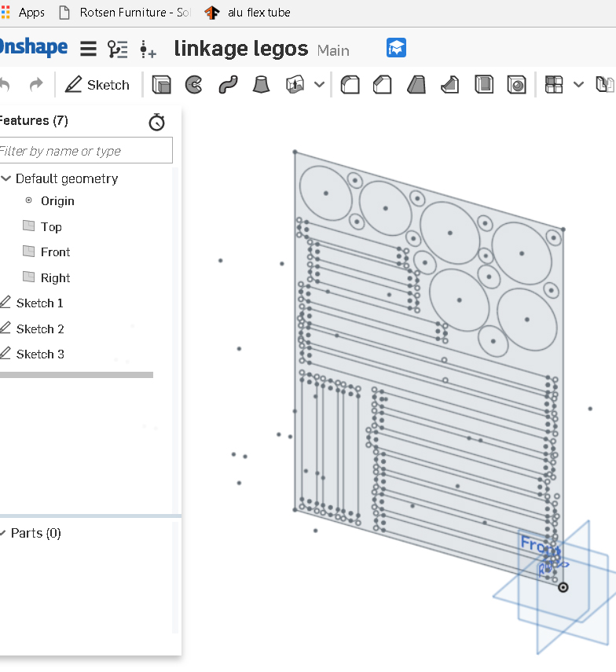Collapse the Default geometry group
Screen dimensions: 616x672
coord(6,178)
